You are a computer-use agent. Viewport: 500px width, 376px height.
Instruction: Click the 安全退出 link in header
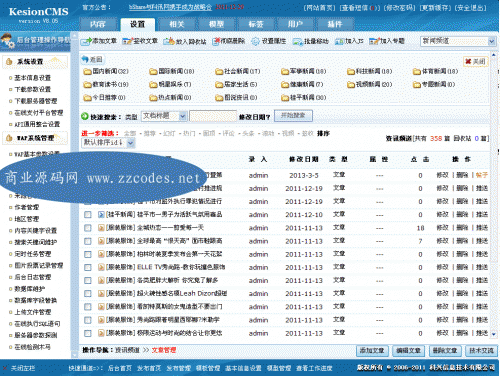pos(471,8)
